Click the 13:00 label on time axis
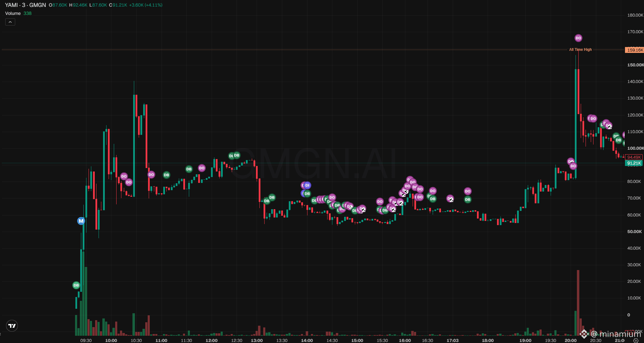Image resolution: width=644 pixels, height=343 pixels. pos(257,341)
